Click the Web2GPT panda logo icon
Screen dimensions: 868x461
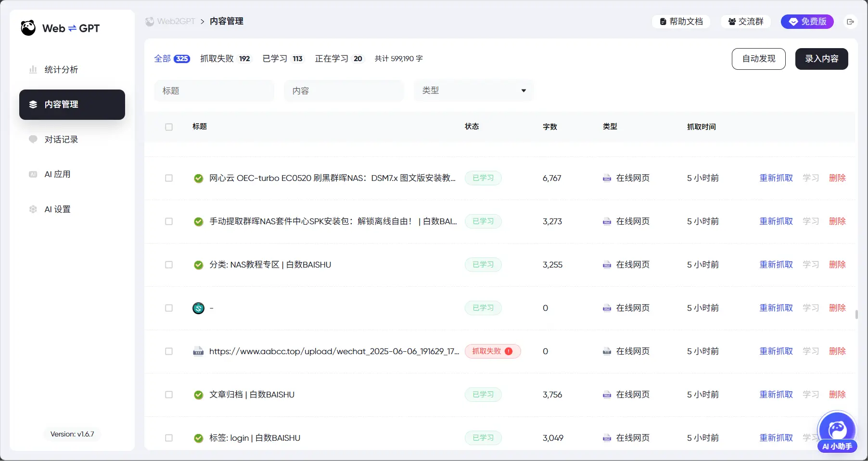[x=28, y=28]
